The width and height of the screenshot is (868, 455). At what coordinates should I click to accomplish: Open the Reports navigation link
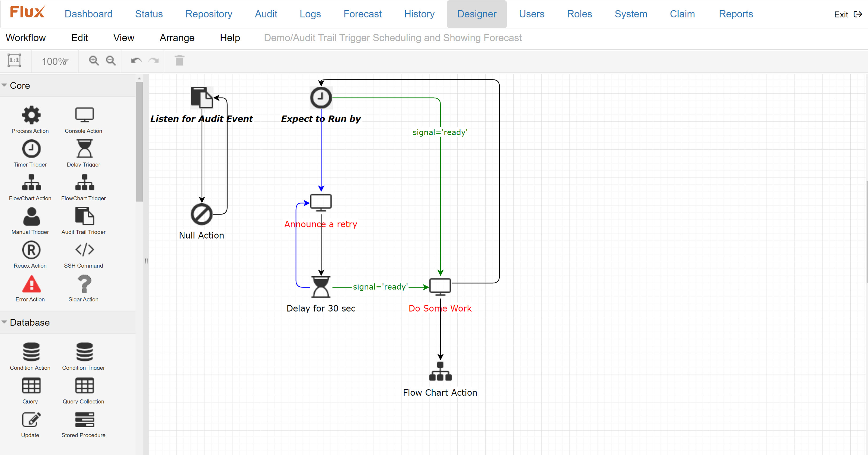coord(736,14)
